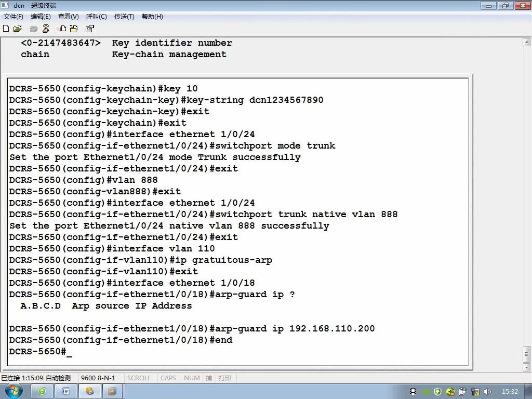The width and height of the screenshot is (532, 399).
Task: Click the Show desktop strip at taskbar end
Action: [x=528, y=392]
